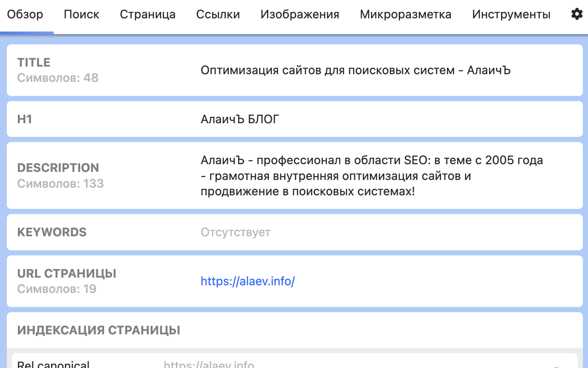588x368 pixels.
Task: Click the title text 'Оптимизация сайтов для поисковых систем'
Action: [x=328, y=70]
